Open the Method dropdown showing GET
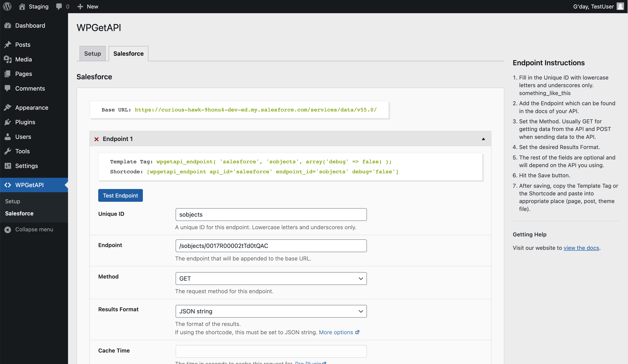Viewport: 628px width, 364px height. pyautogui.click(x=271, y=279)
